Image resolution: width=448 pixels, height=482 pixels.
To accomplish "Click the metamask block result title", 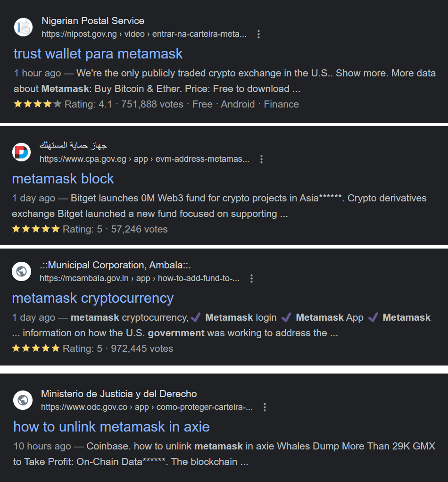I will coord(63,179).
